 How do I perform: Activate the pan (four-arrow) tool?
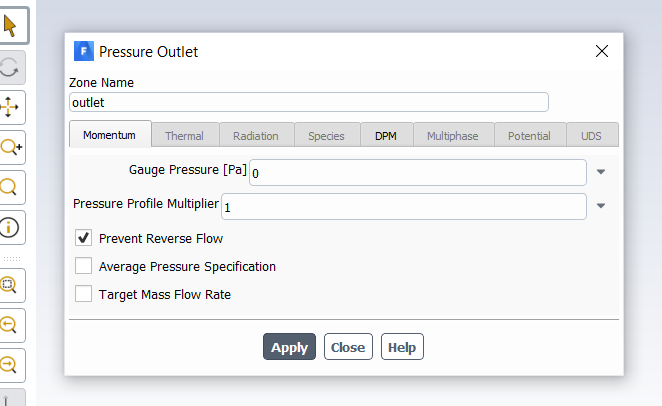(x=12, y=106)
